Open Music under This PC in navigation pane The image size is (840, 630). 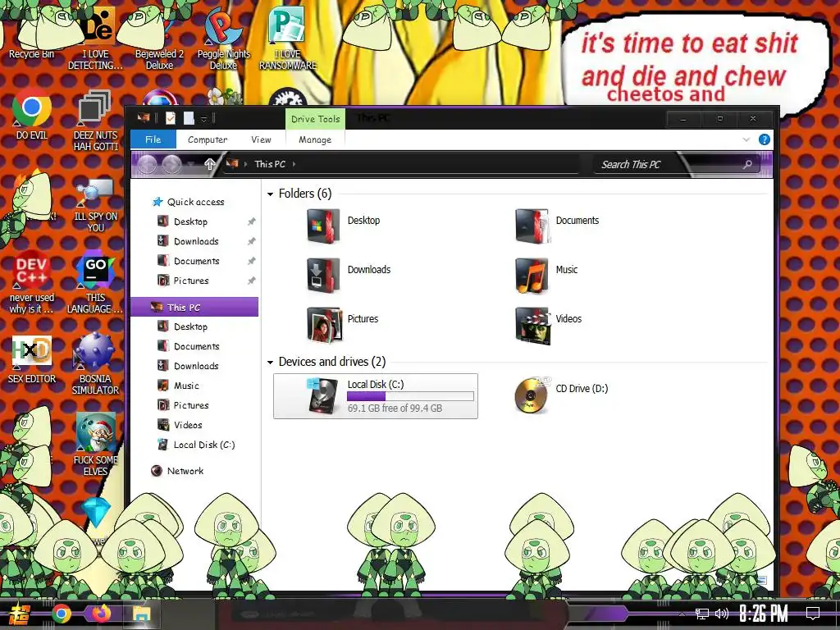[186, 386]
